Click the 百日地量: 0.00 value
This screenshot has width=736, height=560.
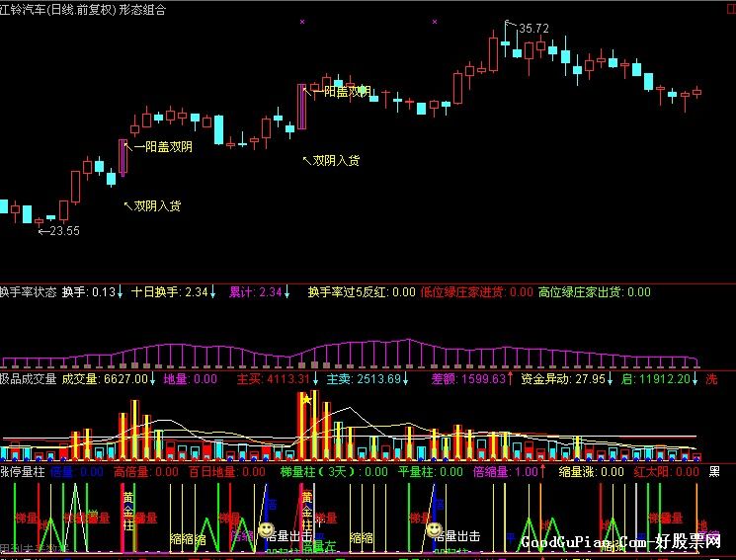coord(226,472)
